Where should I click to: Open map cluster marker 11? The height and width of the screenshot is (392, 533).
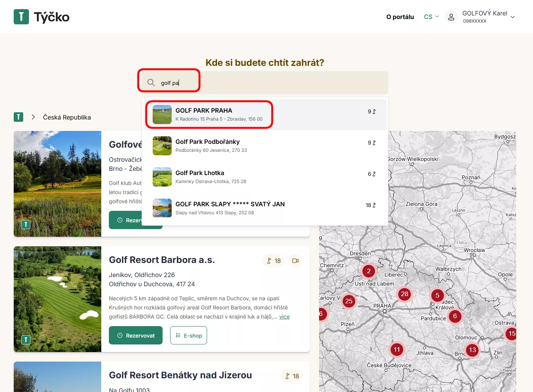pos(397,349)
